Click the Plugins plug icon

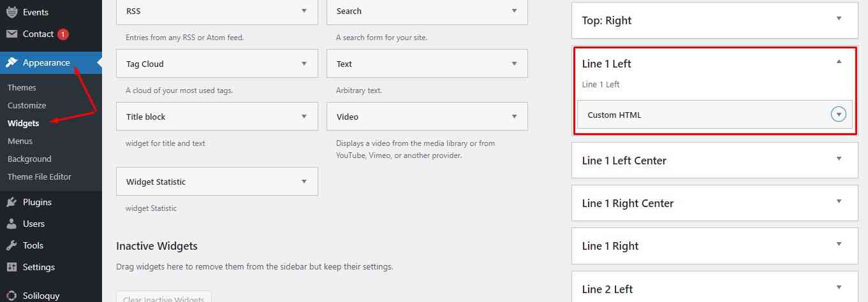point(11,202)
